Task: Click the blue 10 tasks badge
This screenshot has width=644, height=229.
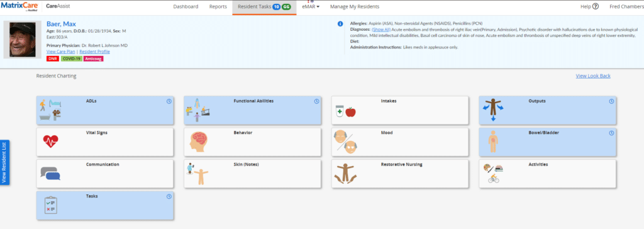Action: (277, 6)
